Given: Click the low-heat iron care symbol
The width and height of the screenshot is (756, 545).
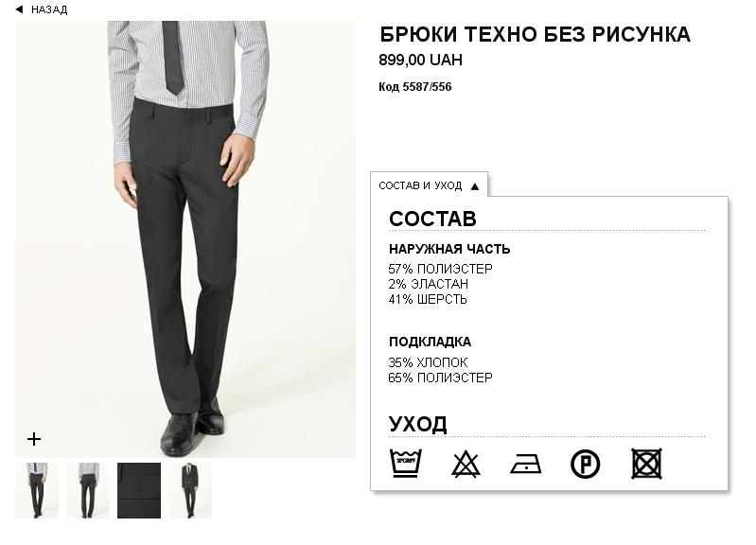Looking at the screenshot, I should (x=525, y=465).
